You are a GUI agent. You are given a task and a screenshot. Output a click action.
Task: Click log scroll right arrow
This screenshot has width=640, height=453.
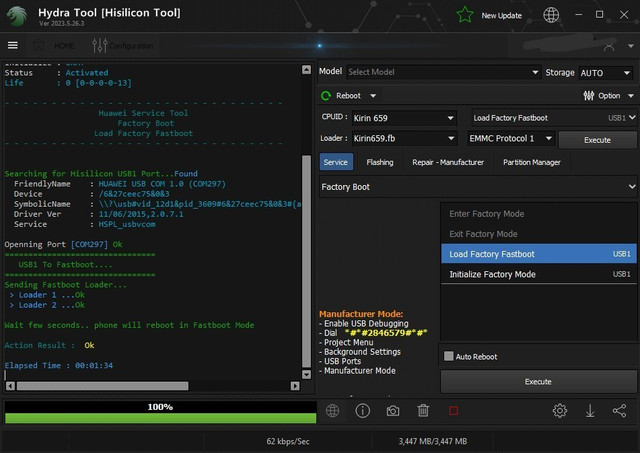click(x=295, y=386)
